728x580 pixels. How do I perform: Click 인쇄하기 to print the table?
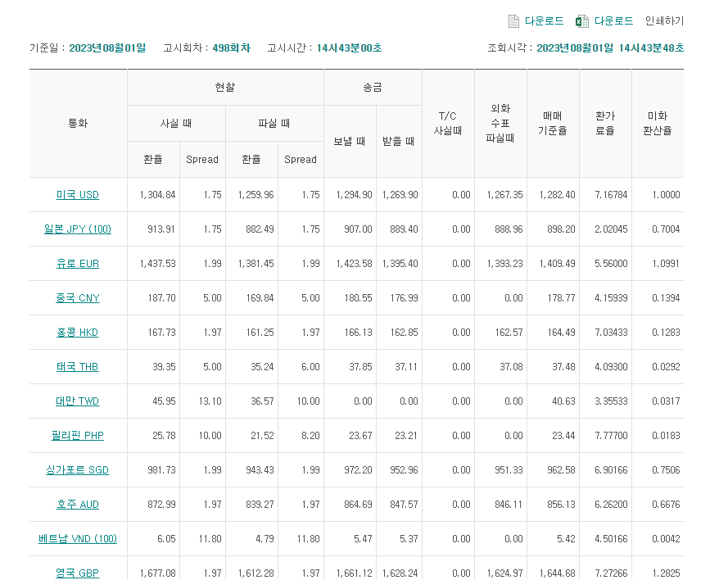click(664, 21)
